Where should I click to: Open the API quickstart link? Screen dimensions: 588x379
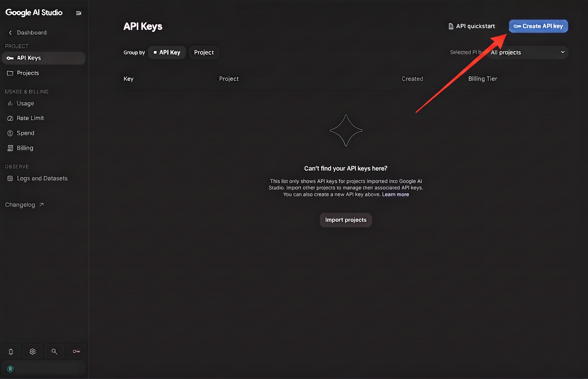pos(472,26)
